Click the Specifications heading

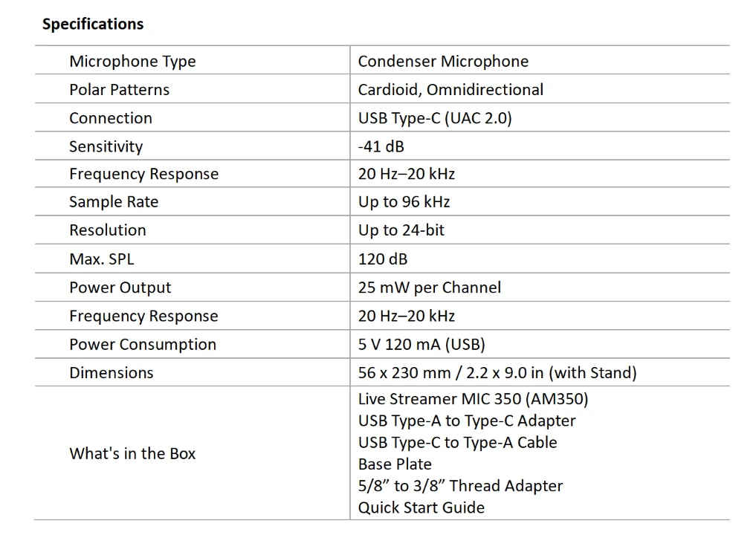[x=93, y=24]
